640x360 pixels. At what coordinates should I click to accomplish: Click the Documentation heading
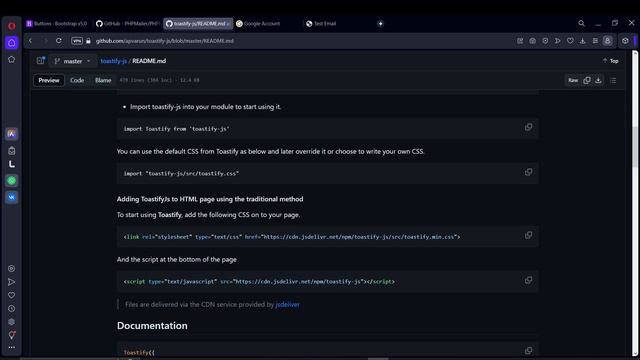152,326
